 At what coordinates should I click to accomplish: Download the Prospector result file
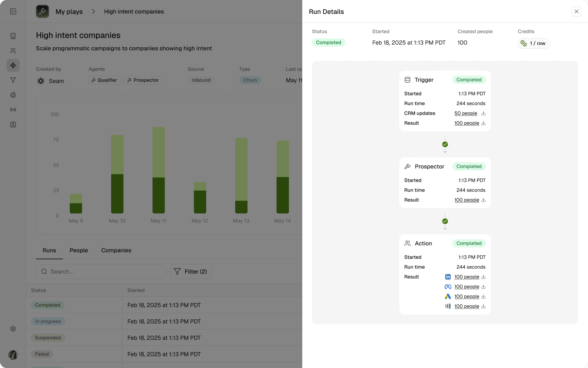click(x=483, y=200)
